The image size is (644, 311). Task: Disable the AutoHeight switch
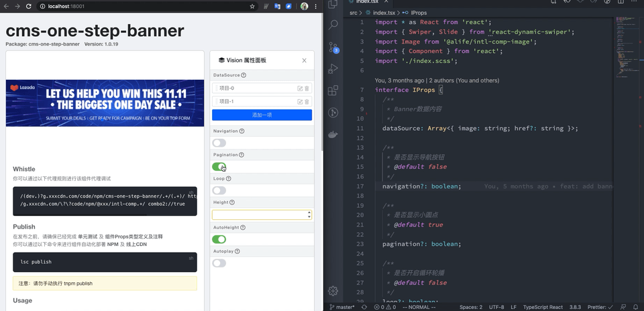(219, 239)
